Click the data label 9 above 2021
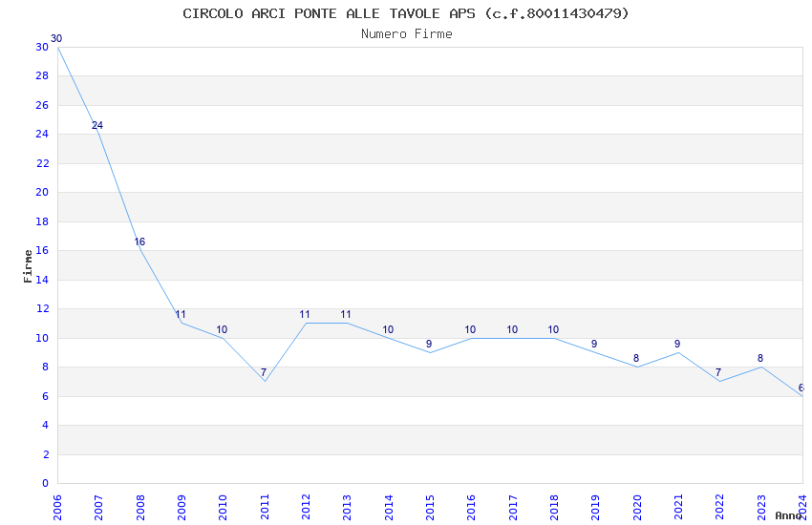This screenshot has height=525, width=812. [677, 344]
